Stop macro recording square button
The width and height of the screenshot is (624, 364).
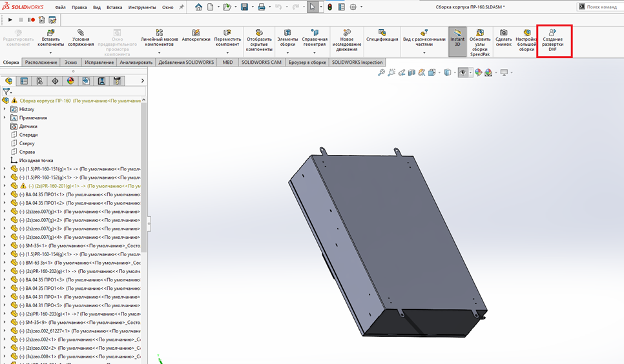(x=21, y=19)
